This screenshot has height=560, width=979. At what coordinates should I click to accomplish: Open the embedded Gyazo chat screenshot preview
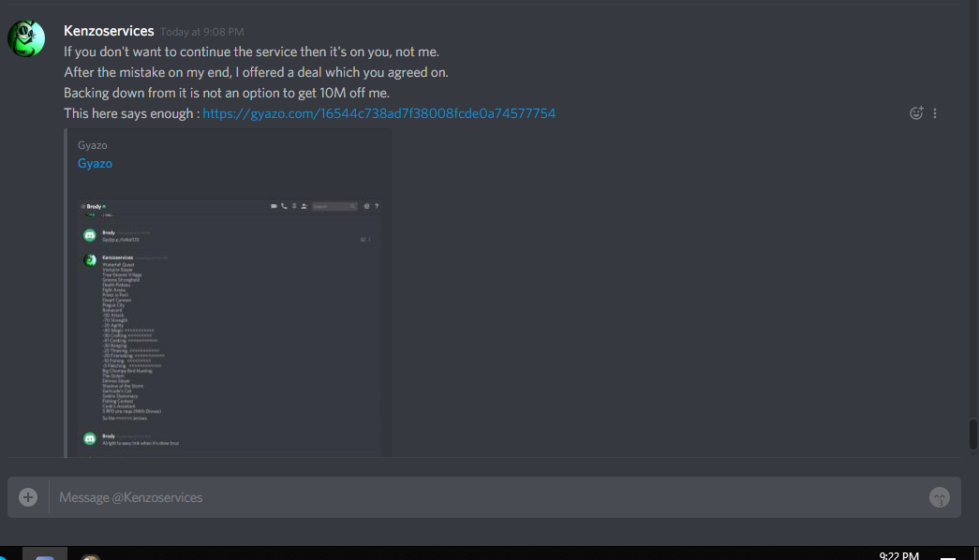click(x=230, y=328)
